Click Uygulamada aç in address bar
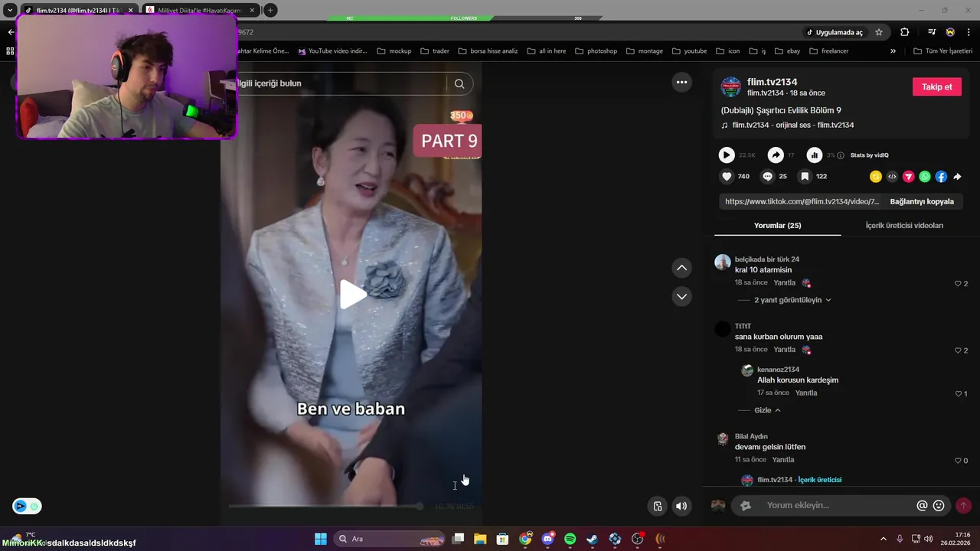980x551 pixels. pos(834,32)
